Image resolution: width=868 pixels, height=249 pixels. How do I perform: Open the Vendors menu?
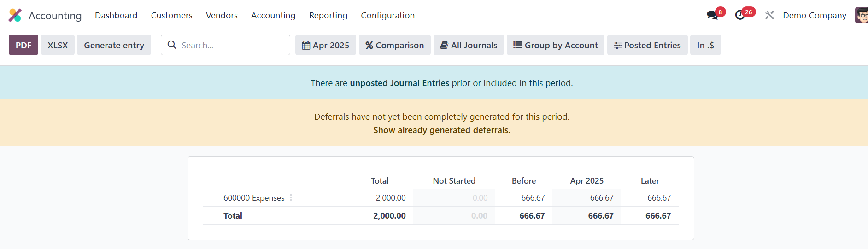coord(222,16)
